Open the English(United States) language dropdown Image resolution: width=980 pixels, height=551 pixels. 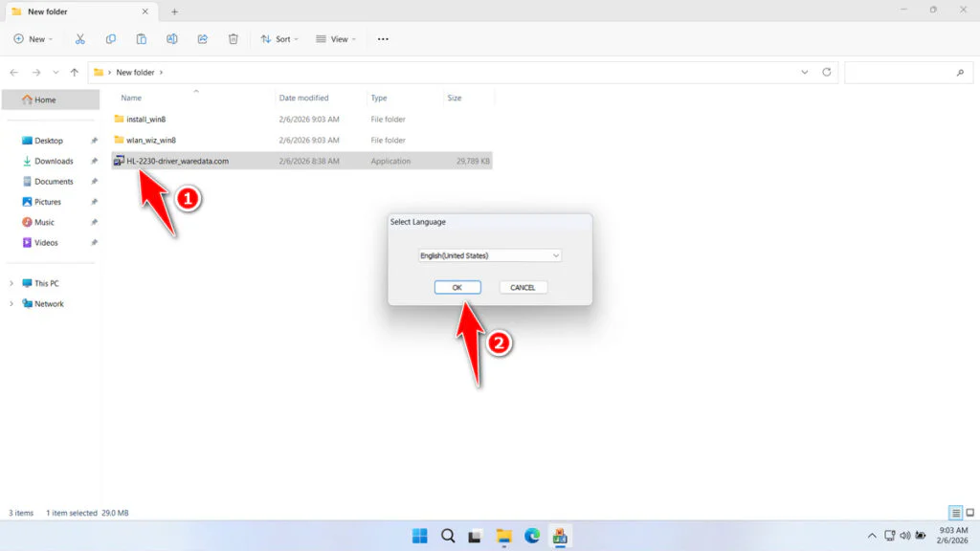[x=490, y=254]
